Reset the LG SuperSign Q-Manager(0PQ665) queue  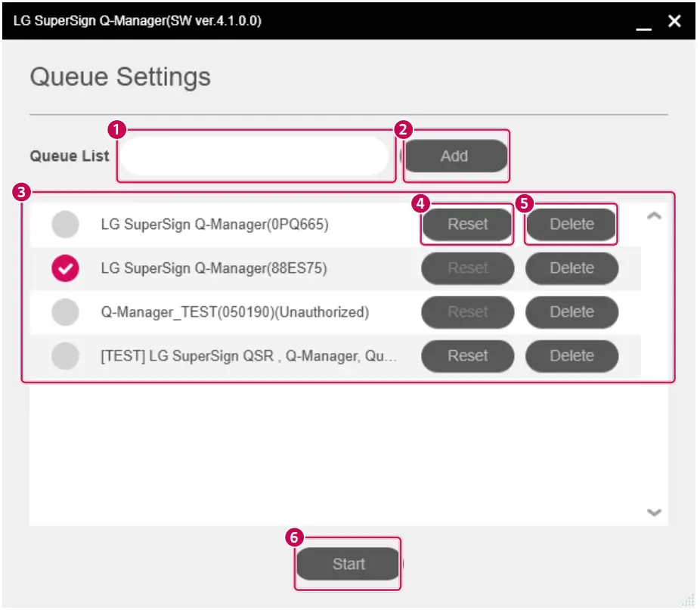pos(467,224)
